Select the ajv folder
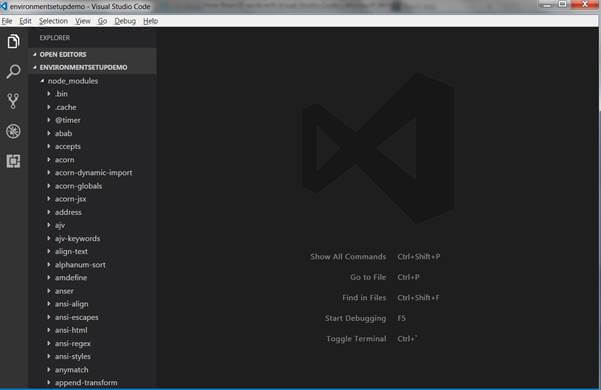The width and height of the screenshot is (601, 390). point(60,225)
